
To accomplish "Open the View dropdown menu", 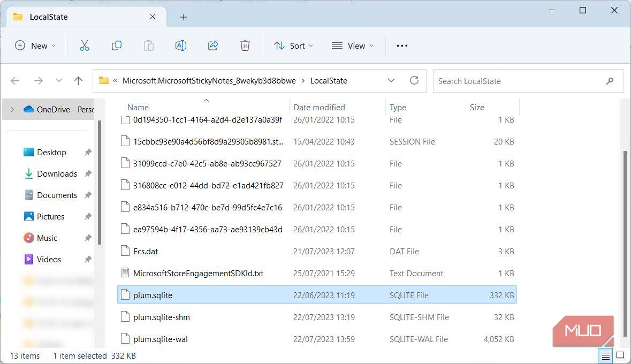I will click(x=353, y=45).
